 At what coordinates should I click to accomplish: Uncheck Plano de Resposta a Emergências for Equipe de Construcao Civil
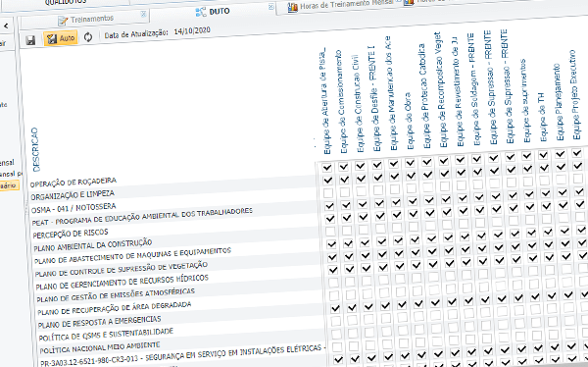click(368, 307)
